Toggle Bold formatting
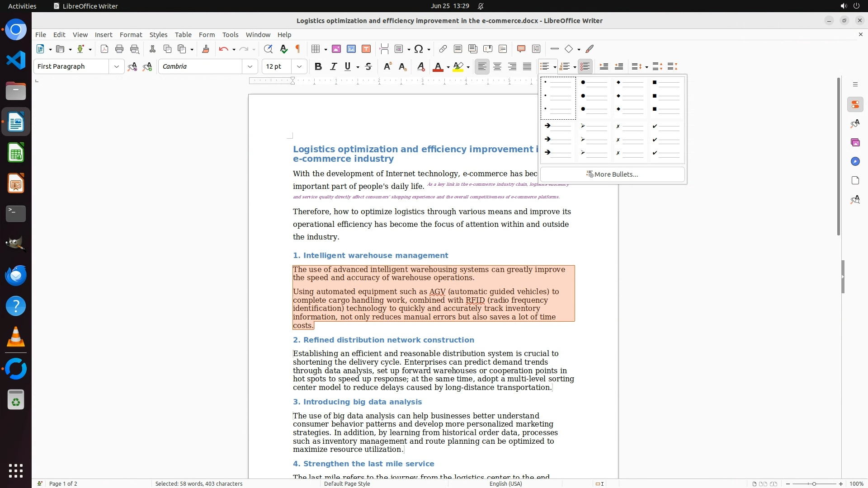Screen dimensions: 868x488 (x=318, y=66)
